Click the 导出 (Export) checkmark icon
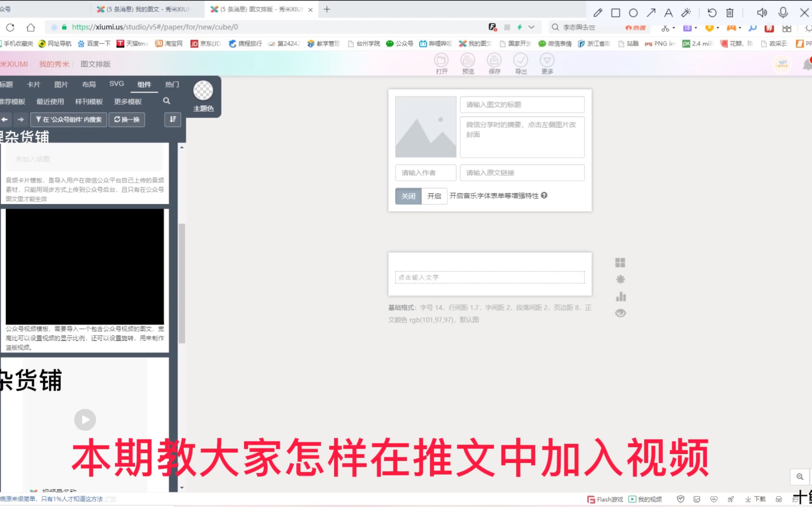The image size is (812, 507). click(521, 60)
